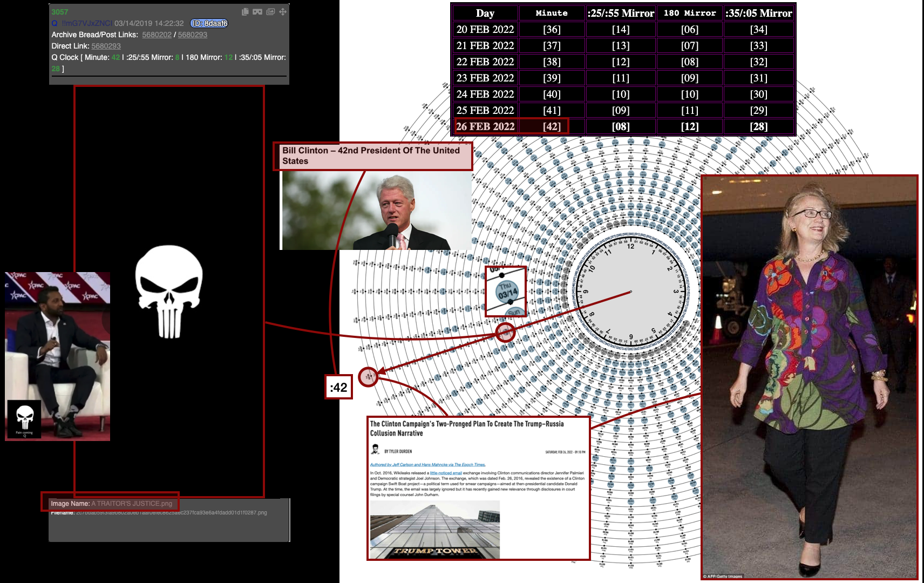Open the image gallery icon in post header
The image size is (924, 583).
click(x=270, y=11)
